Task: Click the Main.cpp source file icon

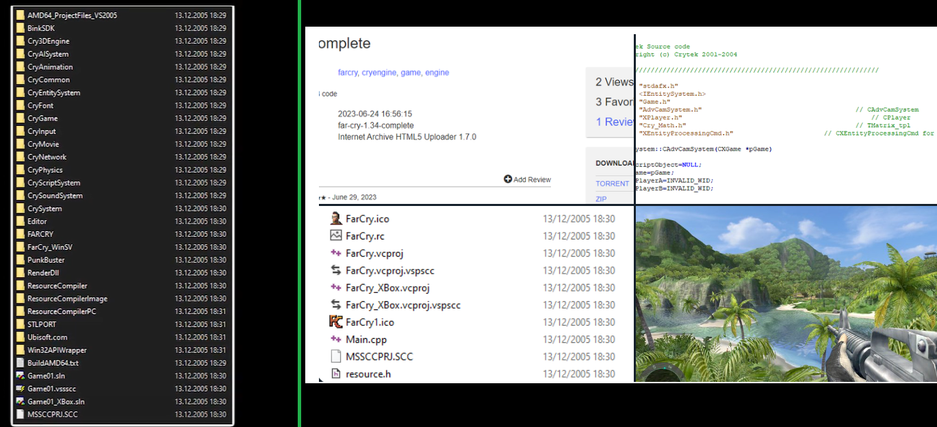Action: coord(335,339)
